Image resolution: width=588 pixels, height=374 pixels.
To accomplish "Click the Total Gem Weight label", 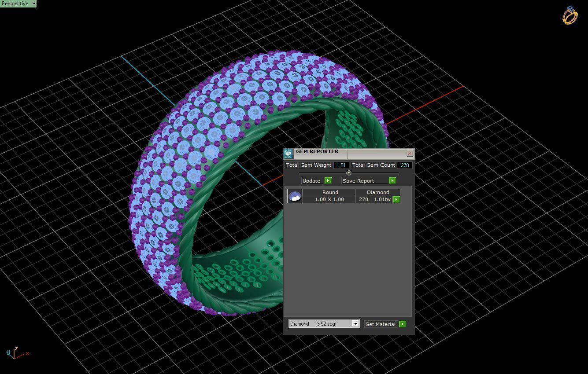I will [x=309, y=165].
